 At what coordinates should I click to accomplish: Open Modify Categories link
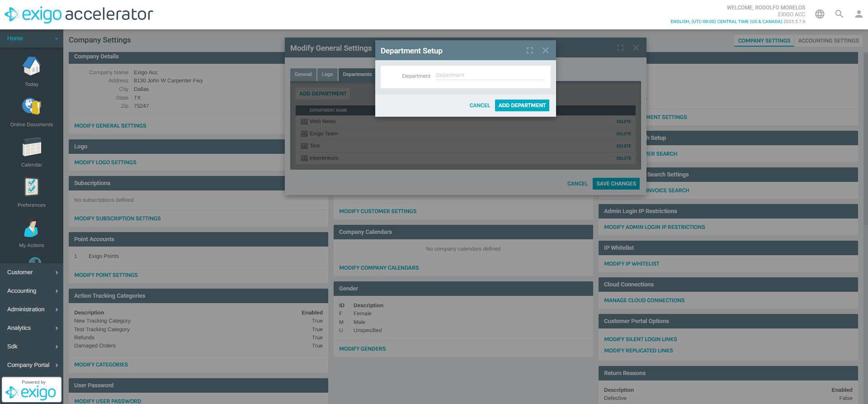point(101,365)
